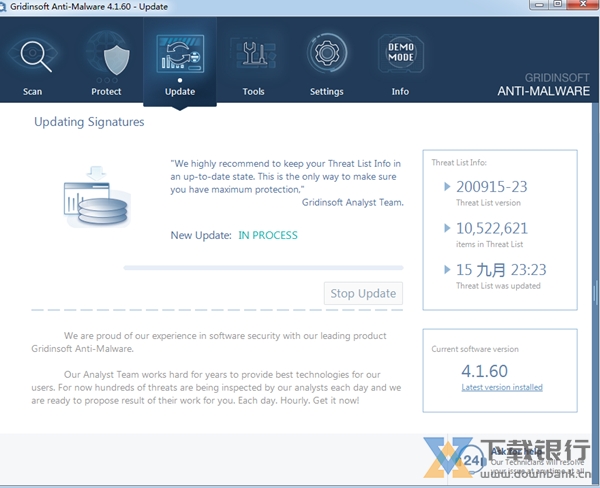Click the Info tab label
The height and width of the screenshot is (488, 600).
click(x=400, y=91)
